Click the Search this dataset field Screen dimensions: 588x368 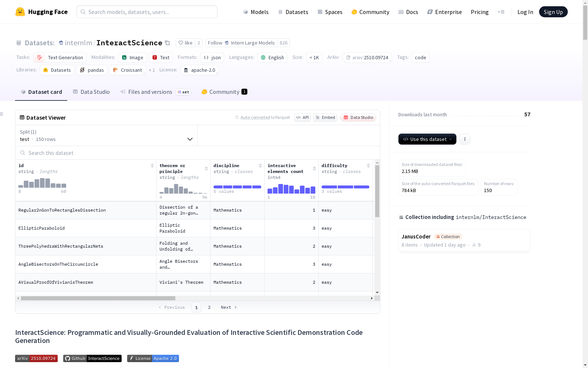click(198, 153)
